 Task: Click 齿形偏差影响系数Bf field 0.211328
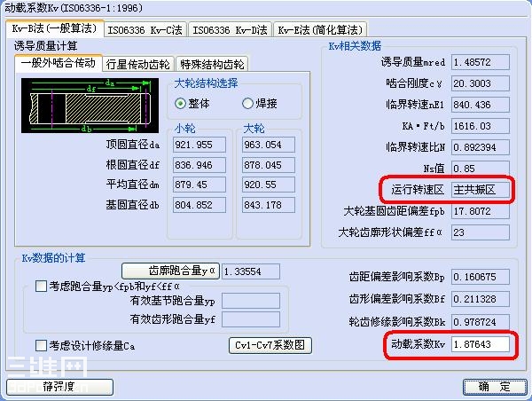(481, 299)
